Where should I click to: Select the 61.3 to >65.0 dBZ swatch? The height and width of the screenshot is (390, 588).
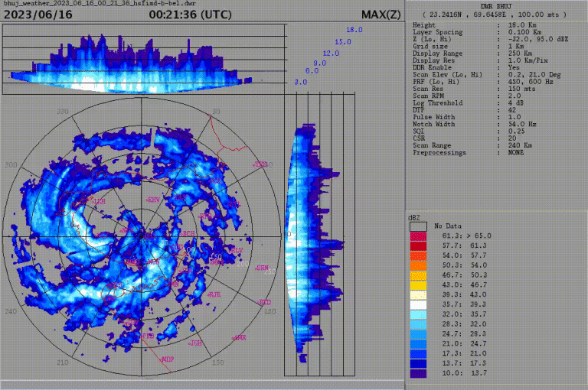(418, 236)
